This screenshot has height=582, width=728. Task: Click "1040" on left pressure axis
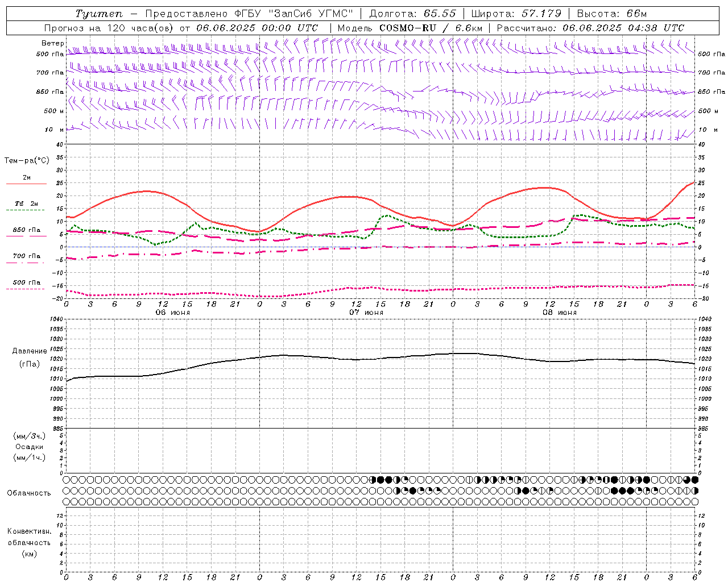click(57, 319)
